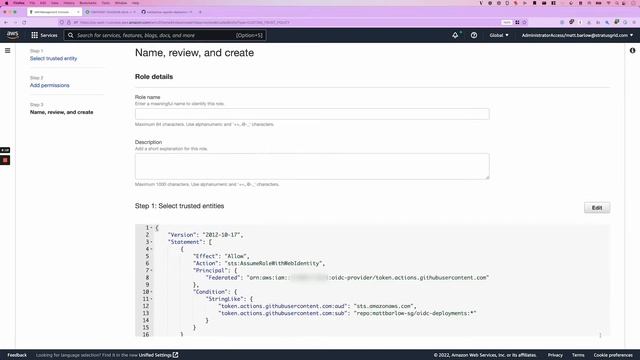
Task: Click the repo:mattbarlow-sg sub condition line
Action: click(347, 313)
